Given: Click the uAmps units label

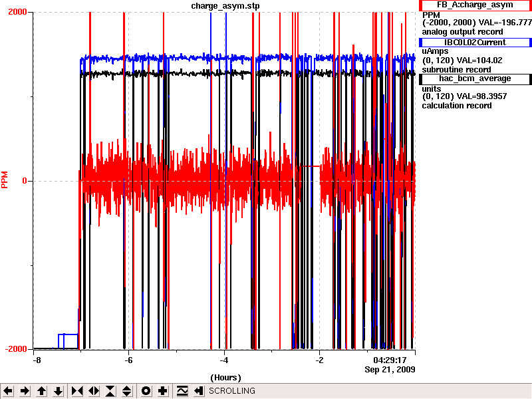Looking at the screenshot, I should coord(435,51).
